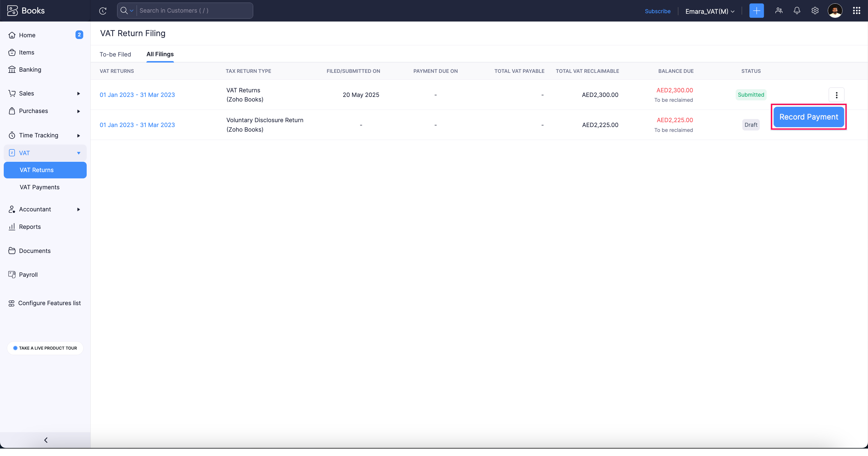Click the Draft status label
Screen dimensions: 868x456
pyautogui.click(x=751, y=125)
